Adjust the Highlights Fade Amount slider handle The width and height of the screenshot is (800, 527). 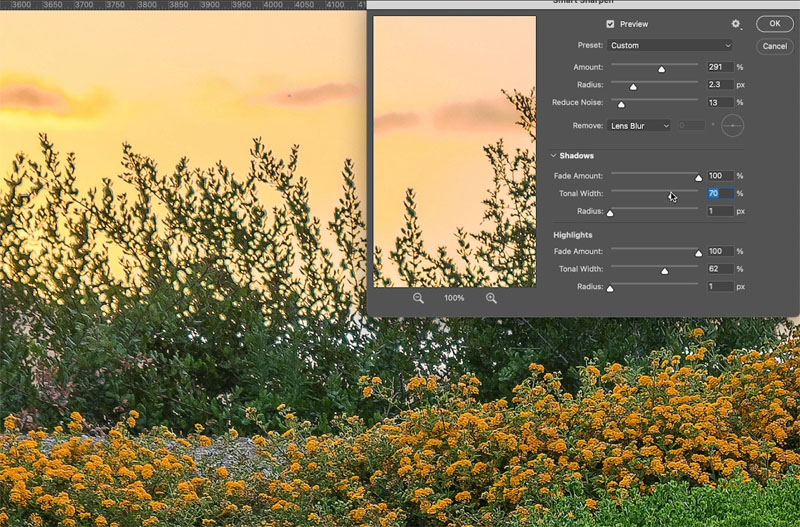point(698,253)
